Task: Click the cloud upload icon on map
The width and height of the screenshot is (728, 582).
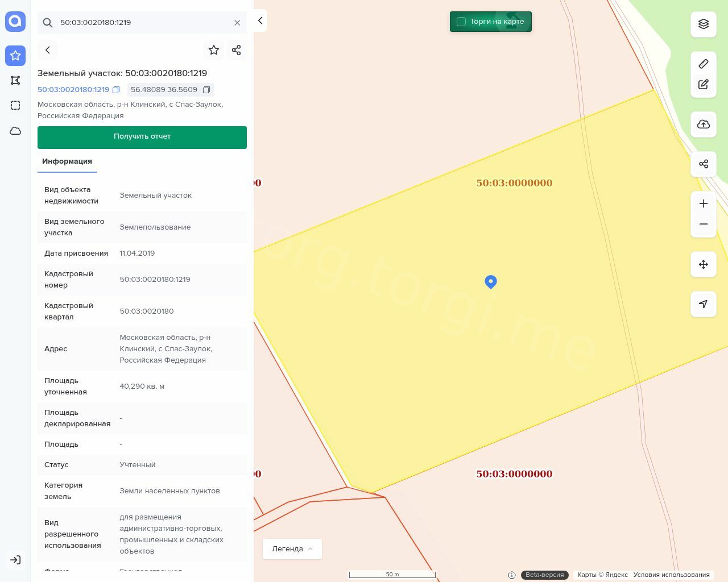Action: (704, 124)
